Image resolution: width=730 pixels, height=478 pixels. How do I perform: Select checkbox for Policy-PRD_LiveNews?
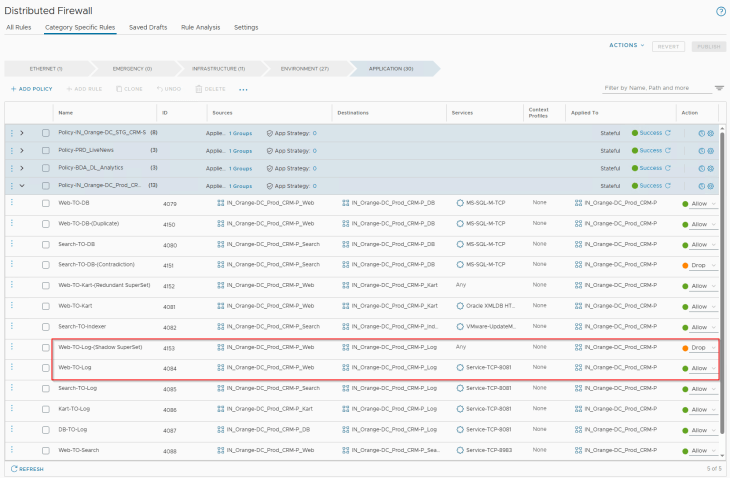click(45, 150)
